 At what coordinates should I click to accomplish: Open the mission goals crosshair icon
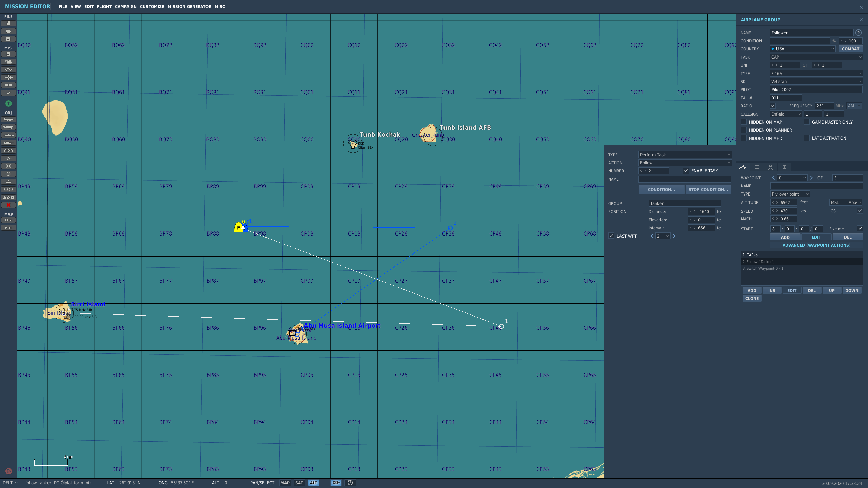(8, 77)
